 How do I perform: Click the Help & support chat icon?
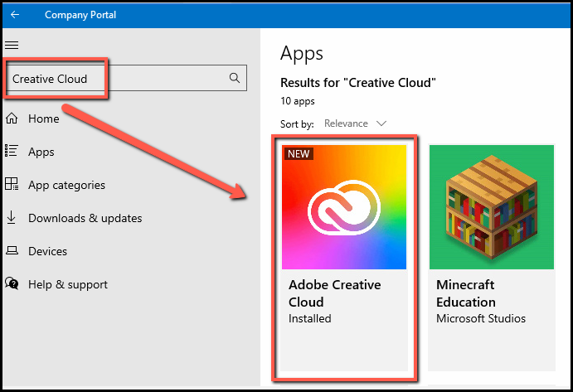12,283
